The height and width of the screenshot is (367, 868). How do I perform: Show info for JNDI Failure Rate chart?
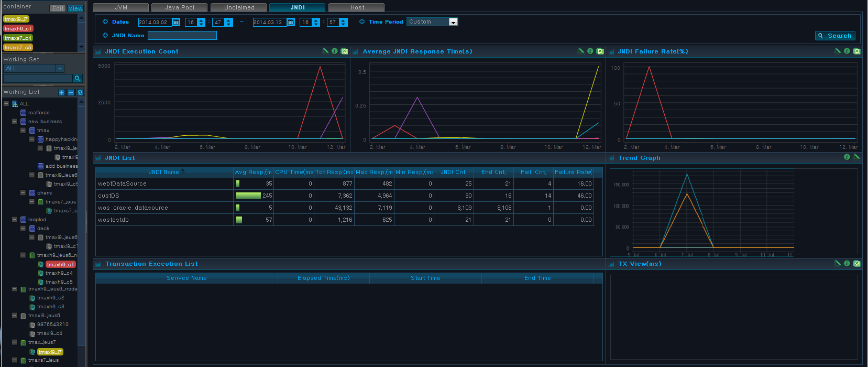pos(847,51)
